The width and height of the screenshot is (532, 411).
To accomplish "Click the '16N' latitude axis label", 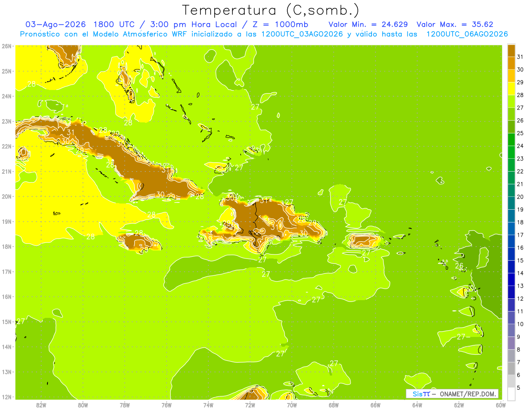I will coord(7,297).
